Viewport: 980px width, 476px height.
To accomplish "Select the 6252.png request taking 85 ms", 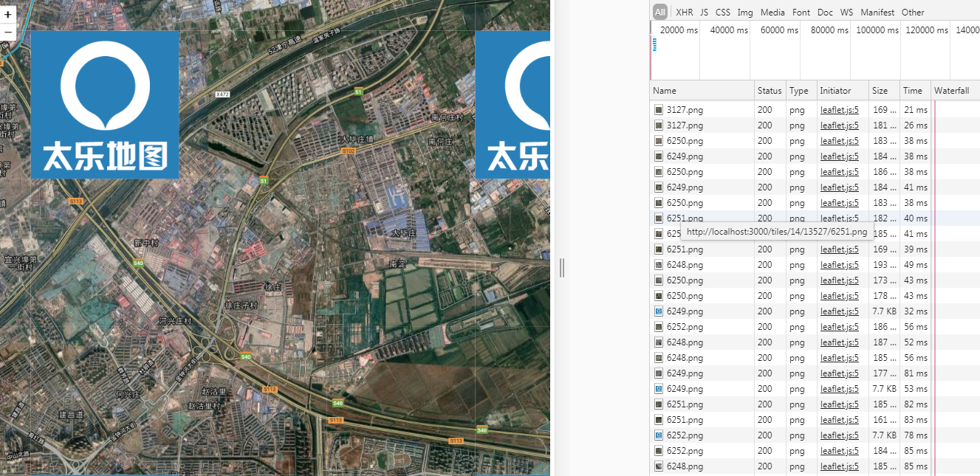I will pos(815,451).
